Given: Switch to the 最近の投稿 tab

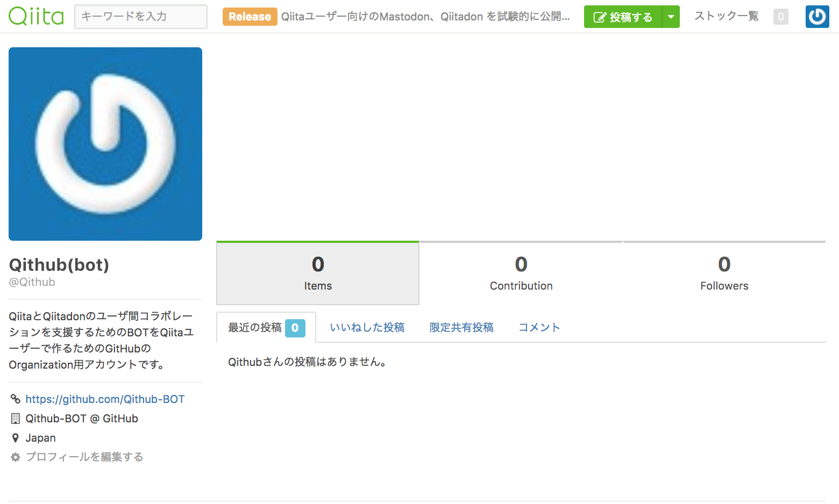Looking at the screenshot, I should click(266, 327).
